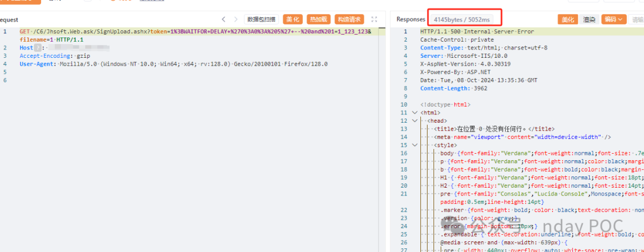Click the Responses panel 美化 button
644x252 pixels.
tap(568, 19)
